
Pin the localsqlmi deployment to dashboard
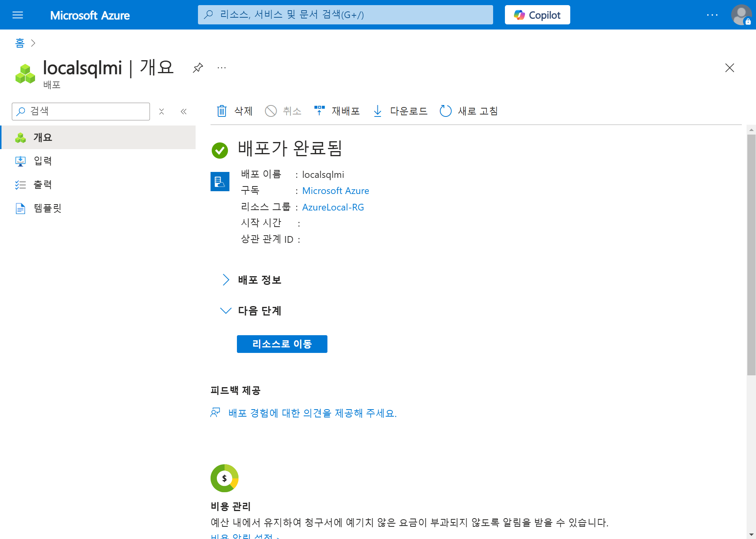point(198,68)
